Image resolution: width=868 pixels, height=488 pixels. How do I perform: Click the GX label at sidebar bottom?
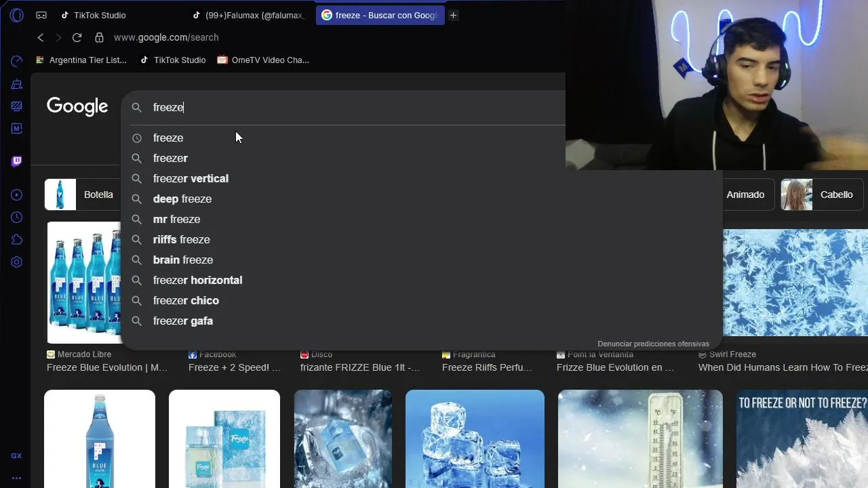tap(16, 456)
